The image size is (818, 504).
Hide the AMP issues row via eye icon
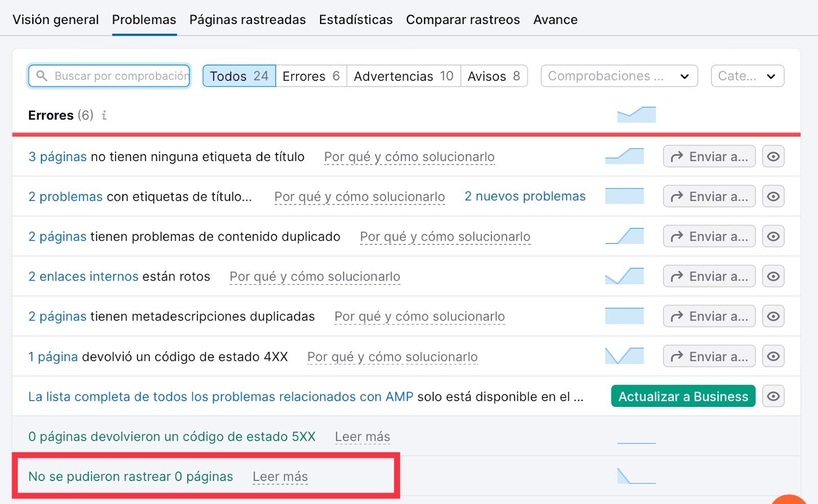click(x=773, y=396)
